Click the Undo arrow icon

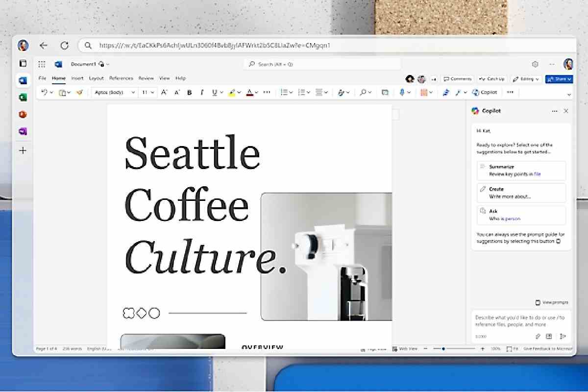click(x=44, y=92)
